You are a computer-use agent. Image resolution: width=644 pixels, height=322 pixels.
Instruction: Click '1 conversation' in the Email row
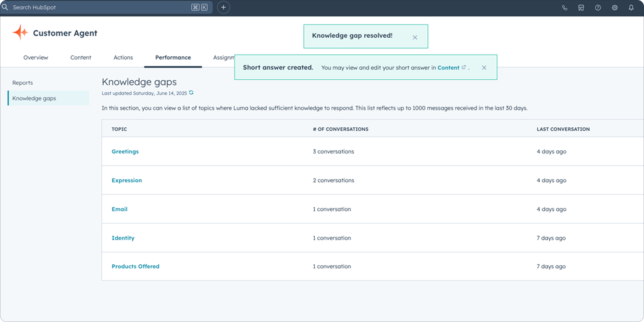pos(332,209)
